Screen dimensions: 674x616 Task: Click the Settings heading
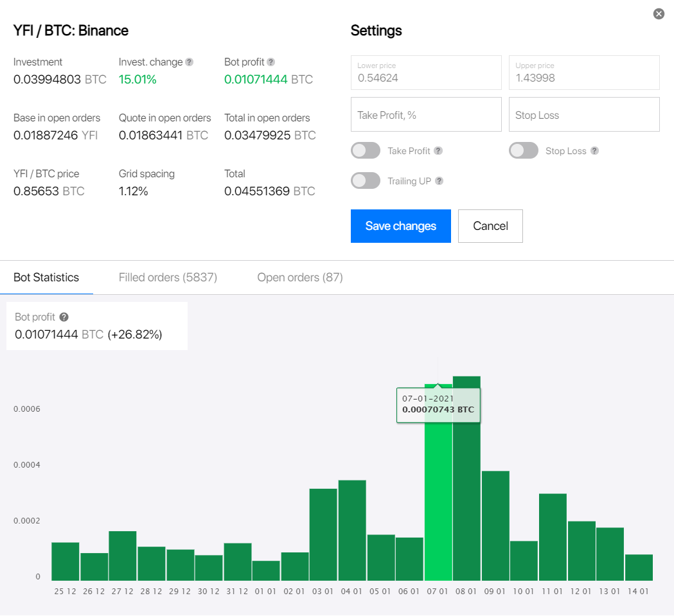[x=376, y=31]
